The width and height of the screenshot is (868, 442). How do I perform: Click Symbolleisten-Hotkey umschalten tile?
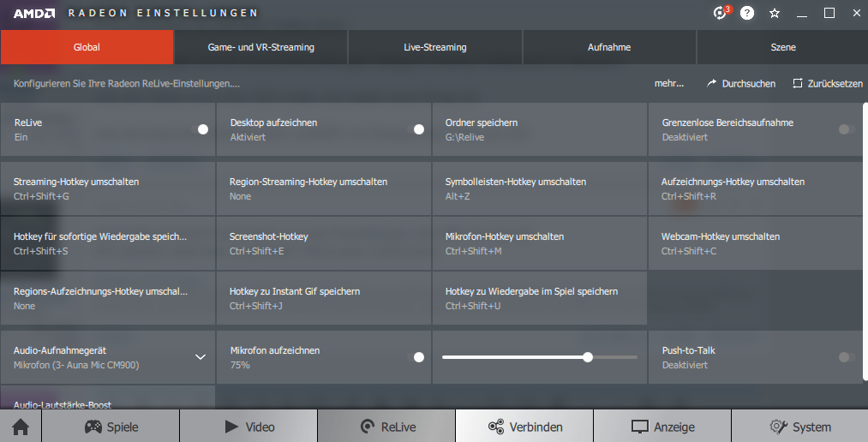540,188
